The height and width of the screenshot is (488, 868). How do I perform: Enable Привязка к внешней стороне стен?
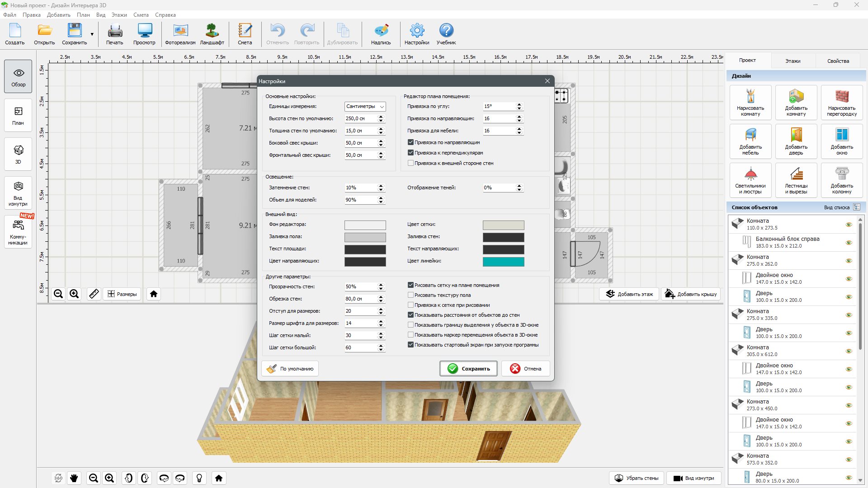(410, 163)
